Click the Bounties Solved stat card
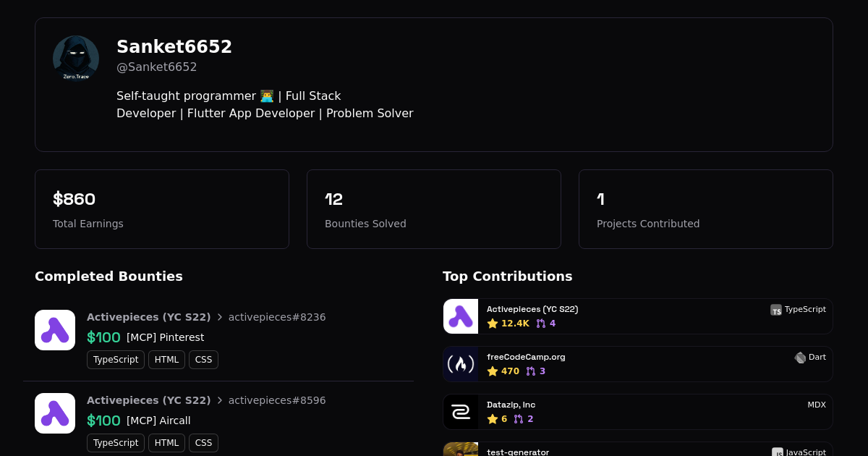868x456 pixels. pos(434,209)
